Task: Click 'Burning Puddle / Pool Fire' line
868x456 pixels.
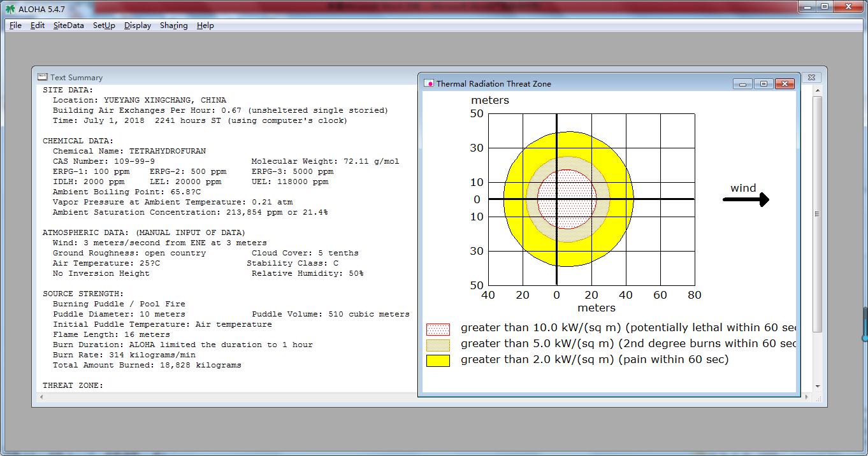Action: tap(119, 304)
